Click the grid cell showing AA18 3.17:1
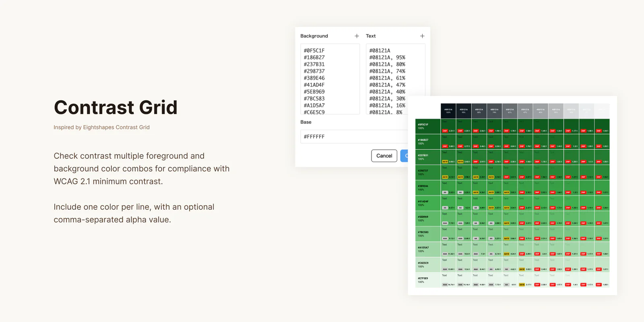 (525, 280)
